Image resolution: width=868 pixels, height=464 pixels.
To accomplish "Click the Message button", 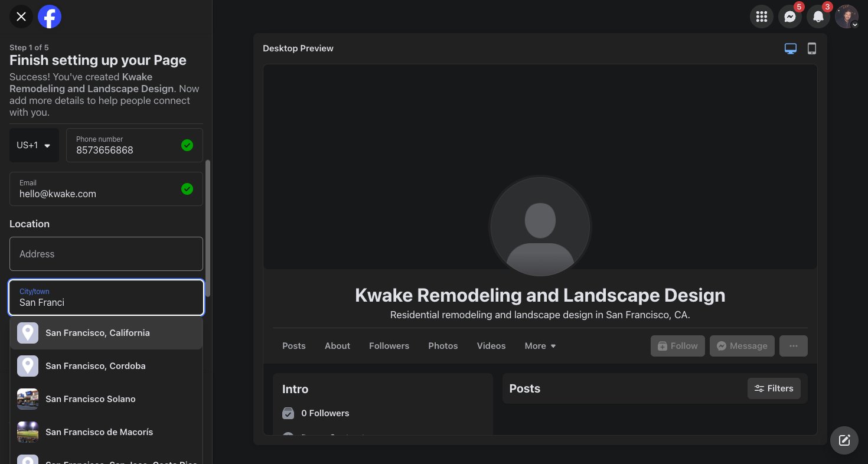I will point(742,346).
